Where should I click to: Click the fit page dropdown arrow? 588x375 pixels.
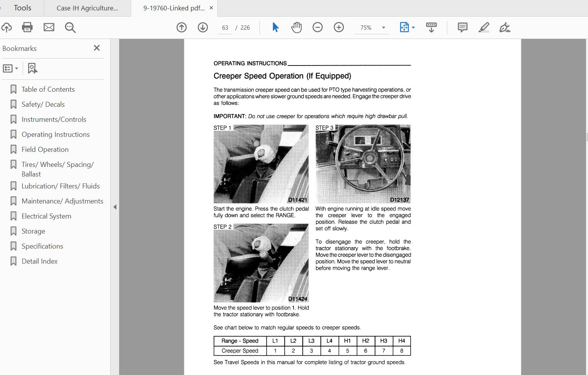(x=413, y=28)
